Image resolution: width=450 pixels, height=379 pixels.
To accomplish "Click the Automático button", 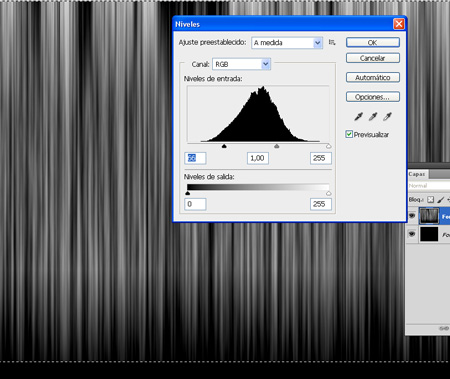I will [x=373, y=77].
